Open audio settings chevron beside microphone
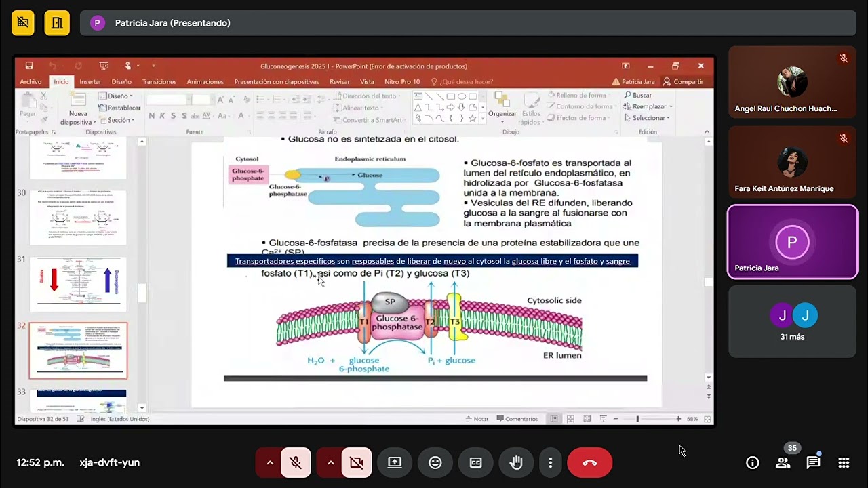The image size is (868, 488). tap(270, 463)
